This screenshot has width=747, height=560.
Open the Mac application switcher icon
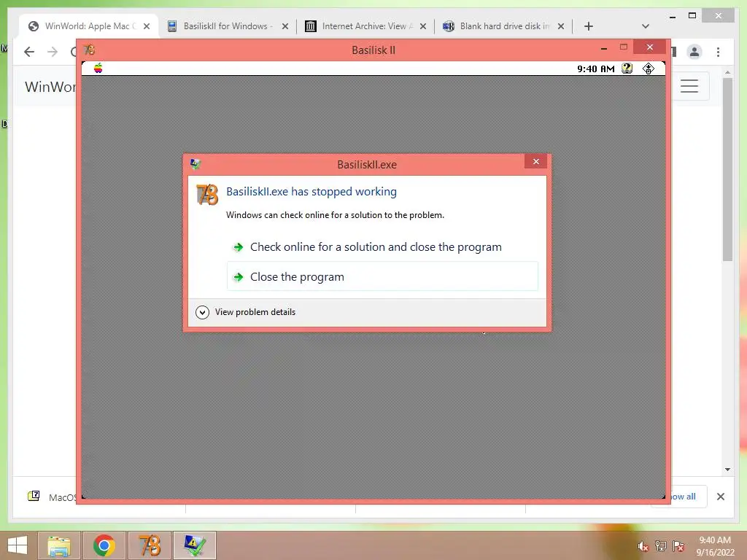649,68
